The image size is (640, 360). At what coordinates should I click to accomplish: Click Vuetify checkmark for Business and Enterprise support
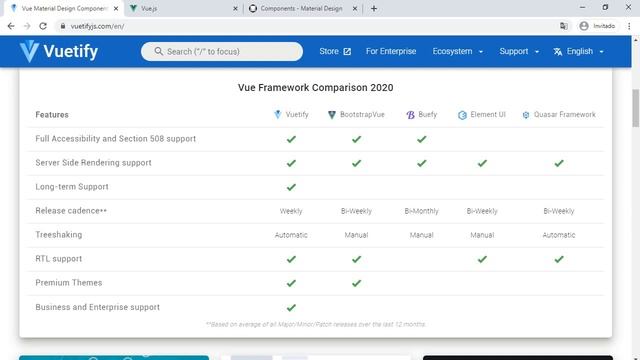pyautogui.click(x=291, y=308)
